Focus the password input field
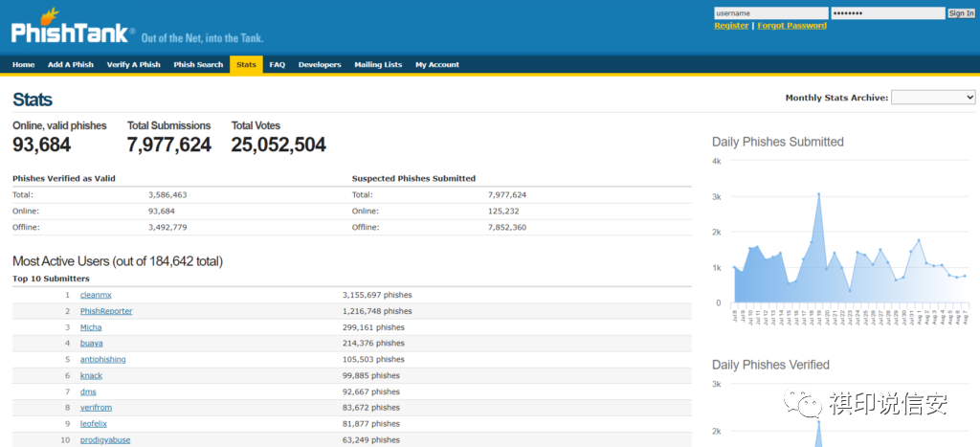 (x=887, y=13)
